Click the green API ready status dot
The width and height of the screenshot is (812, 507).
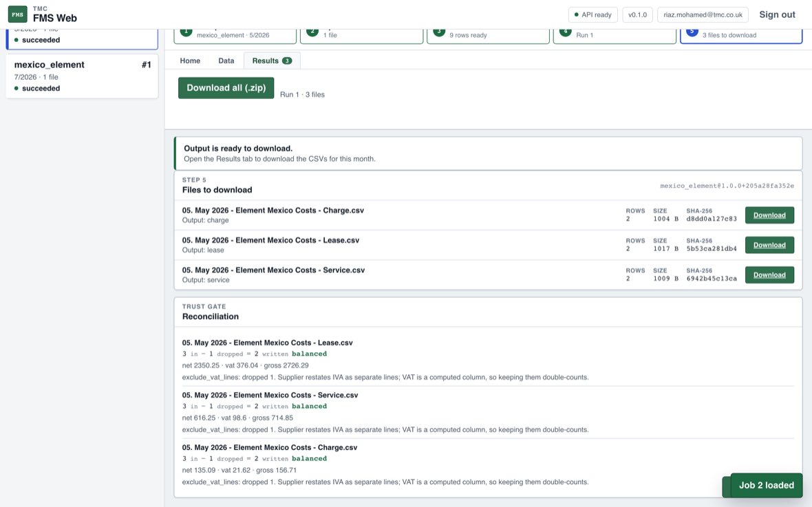577,15
